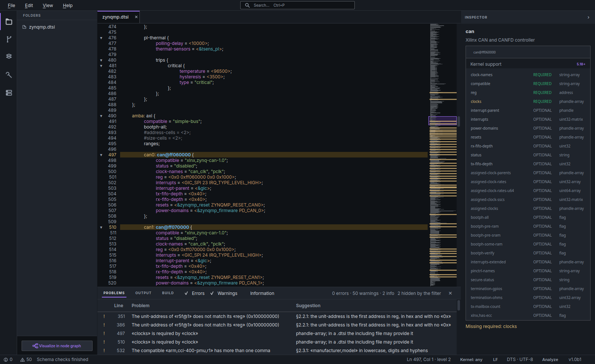Image resolution: width=595 pixels, height=364 pixels.
Task: Click warning marker of line 497 problem
Action: (x=104, y=334)
